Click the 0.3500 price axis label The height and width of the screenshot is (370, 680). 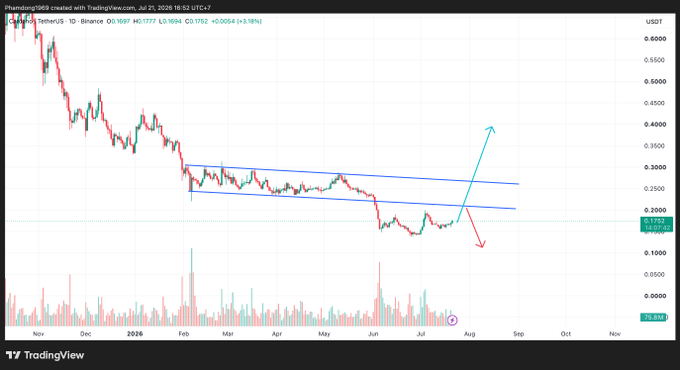pos(654,146)
